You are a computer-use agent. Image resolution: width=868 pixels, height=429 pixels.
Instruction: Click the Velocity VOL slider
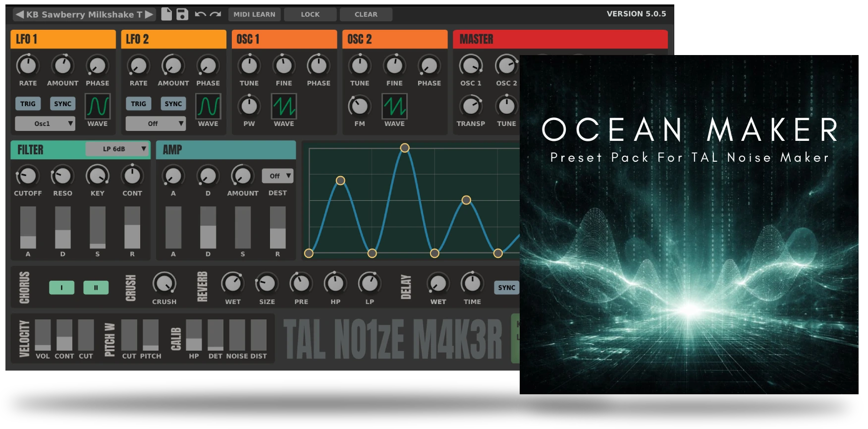pos(43,335)
